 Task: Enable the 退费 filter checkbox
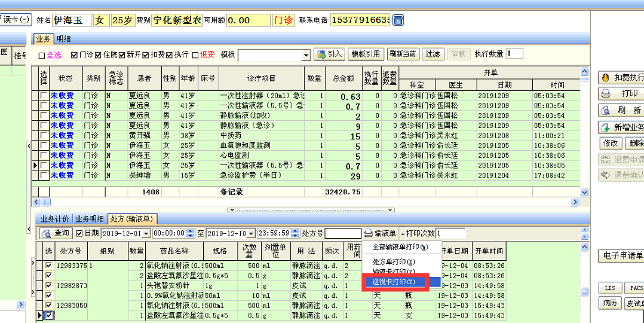tap(195, 54)
